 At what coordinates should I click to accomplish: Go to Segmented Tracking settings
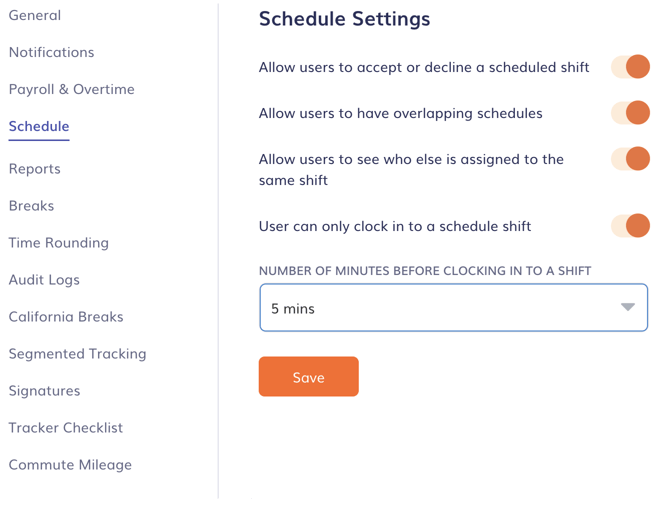[x=77, y=353]
